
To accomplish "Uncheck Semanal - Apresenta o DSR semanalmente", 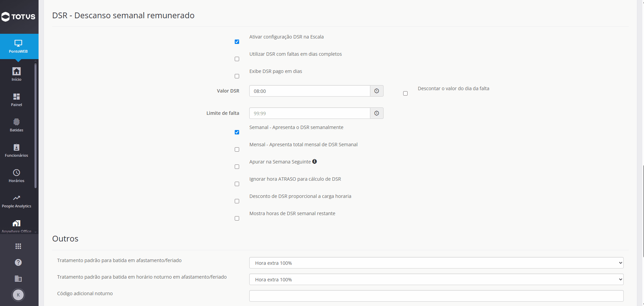I will tap(237, 132).
